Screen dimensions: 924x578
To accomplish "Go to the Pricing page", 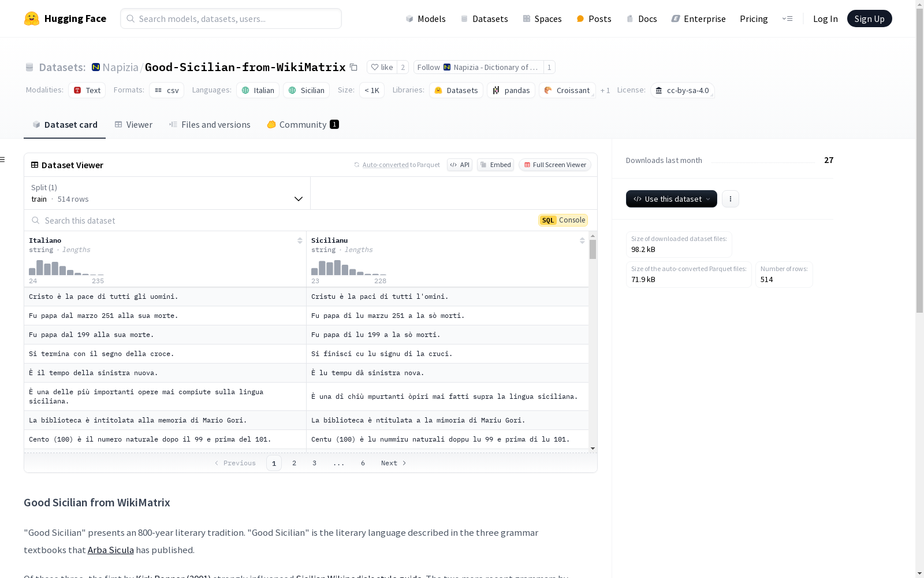I will (x=754, y=18).
